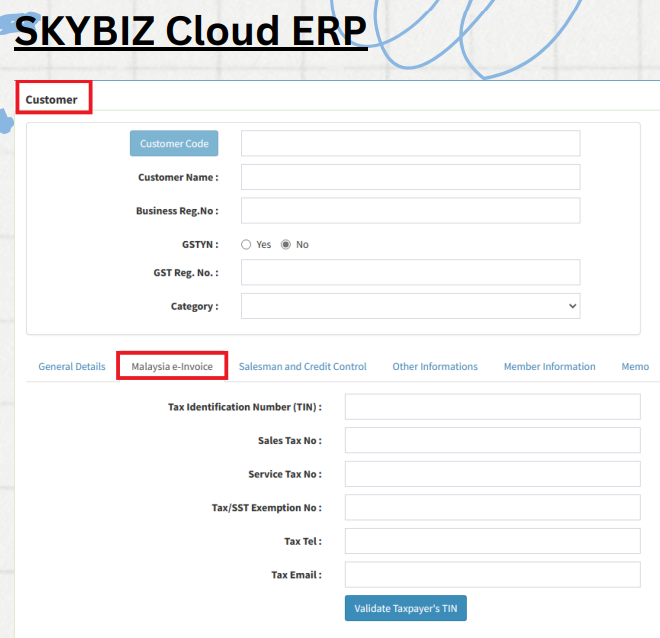660x638 pixels.
Task: Click the Tax Identification Number (TIN) field
Action: click(x=492, y=407)
